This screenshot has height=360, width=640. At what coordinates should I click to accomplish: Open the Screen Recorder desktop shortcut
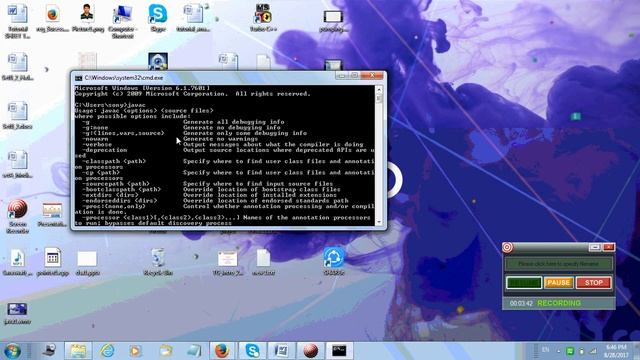(x=18, y=216)
